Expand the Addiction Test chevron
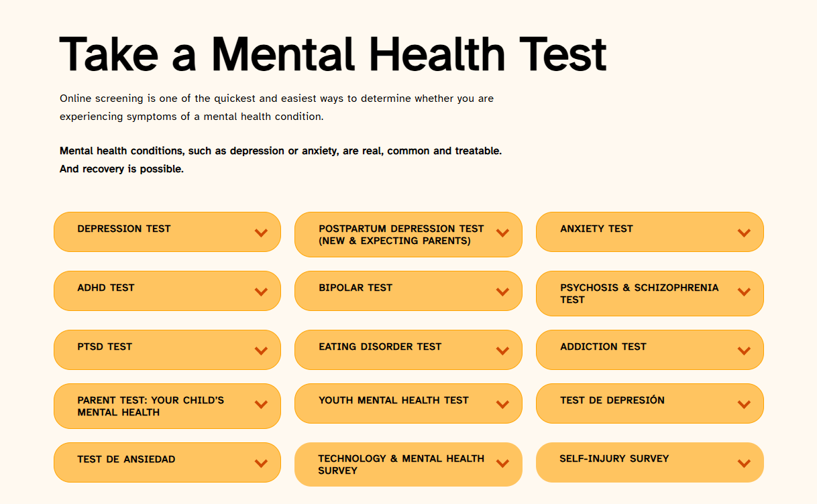Screen dimensions: 817x504 [743, 349]
